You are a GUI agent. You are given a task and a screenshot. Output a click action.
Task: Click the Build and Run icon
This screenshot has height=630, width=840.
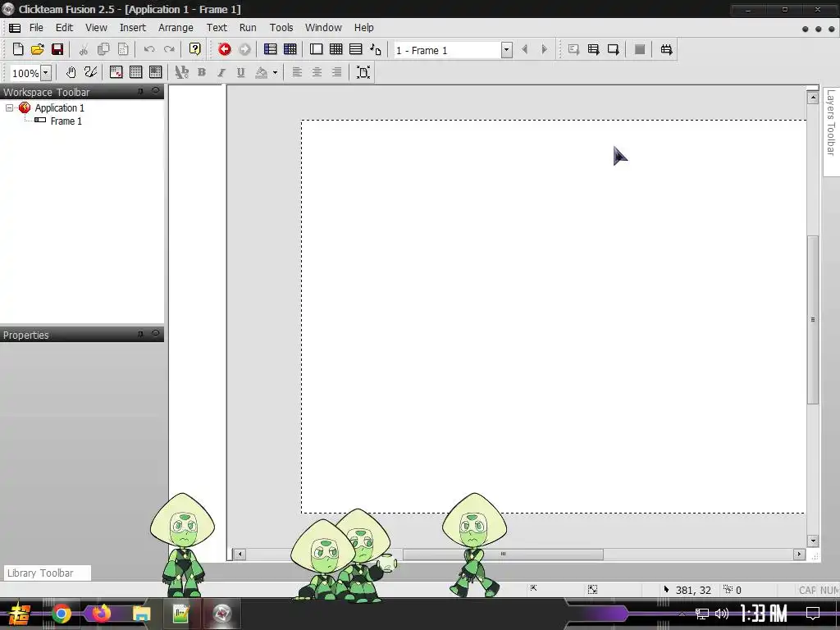pyautogui.click(x=666, y=50)
